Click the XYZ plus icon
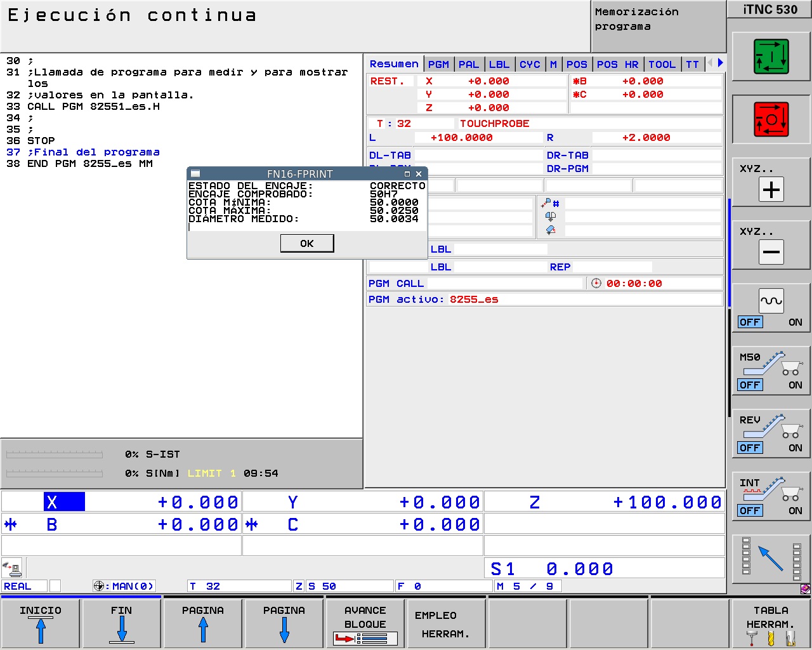This screenshot has width=812, height=650. point(771,190)
